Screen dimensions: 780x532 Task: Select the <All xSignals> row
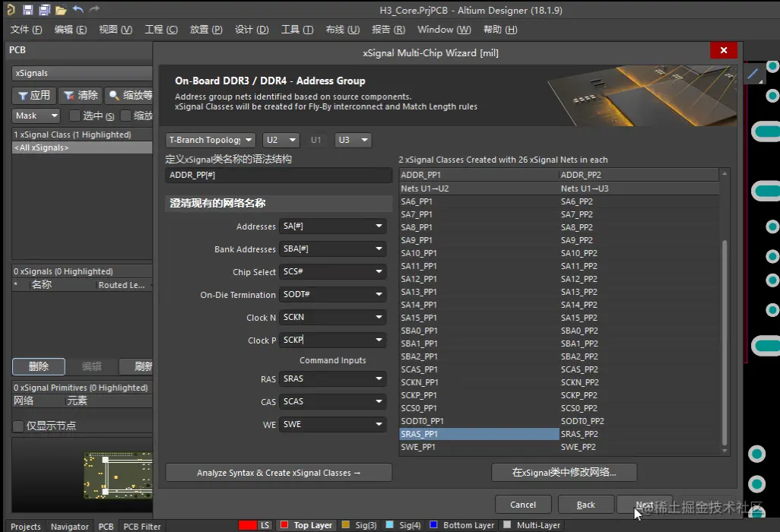coord(82,147)
